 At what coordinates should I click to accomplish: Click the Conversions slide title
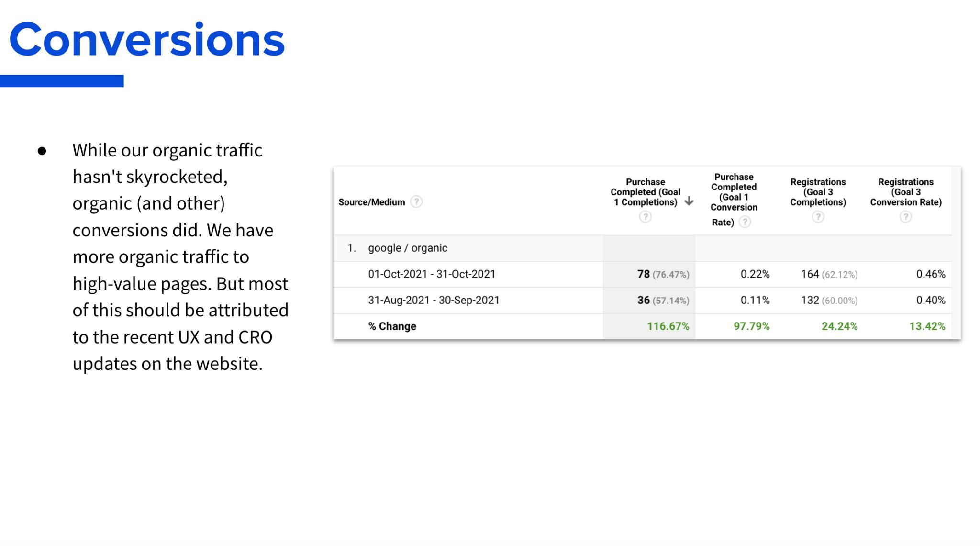coord(147,39)
